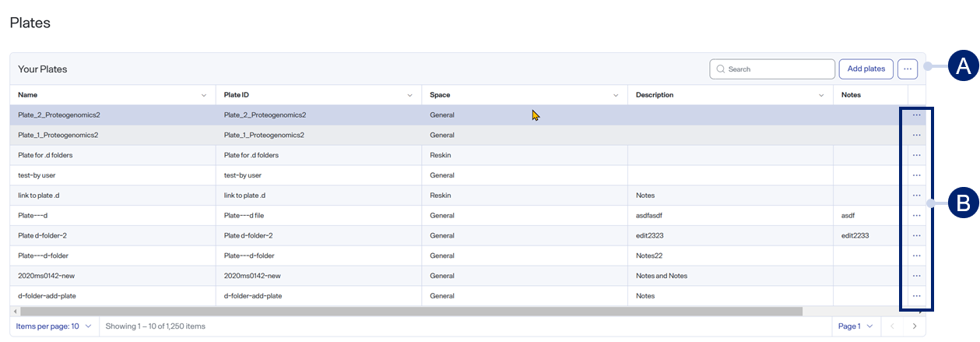Screen dimensions: 980x342
Task: Open the table-level more options menu beside Add plates
Action: click(x=907, y=69)
